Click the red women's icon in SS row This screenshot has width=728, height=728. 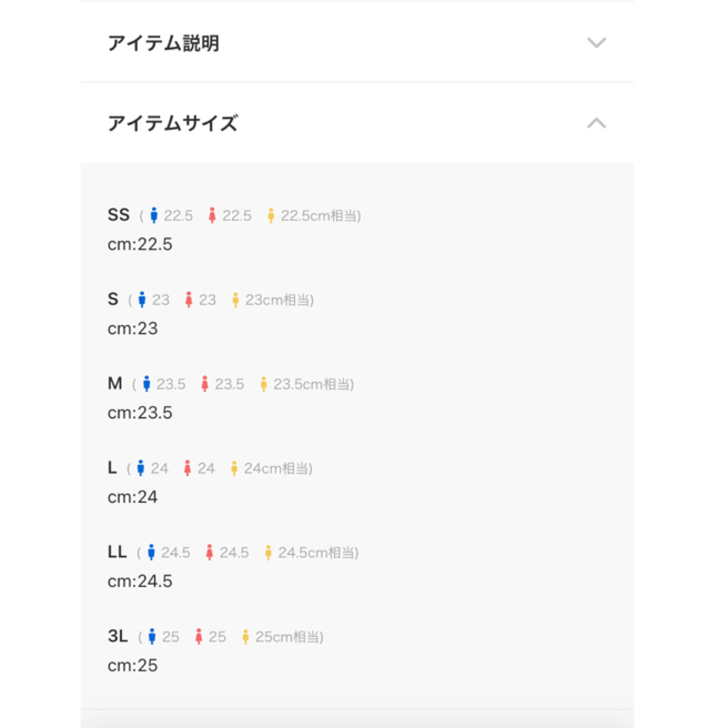(x=212, y=216)
